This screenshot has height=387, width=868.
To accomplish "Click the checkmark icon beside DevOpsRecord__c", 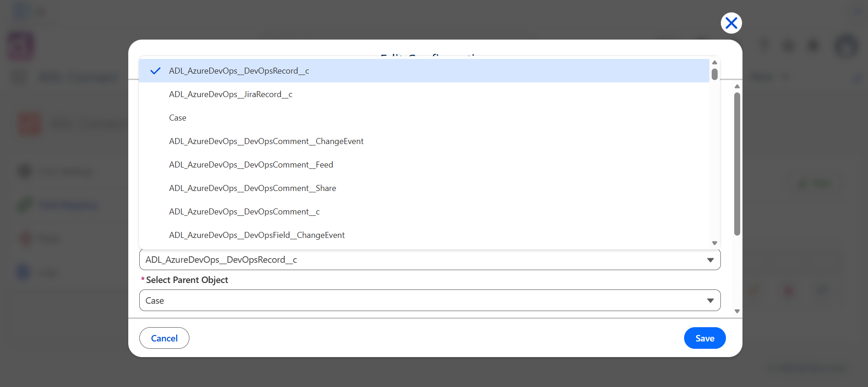I will coord(155,71).
